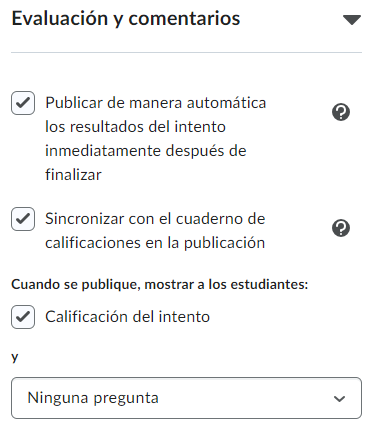This screenshot has height=438, width=374.
Task: Open the Ninguna pregunta dropdown
Action: [186, 398]
